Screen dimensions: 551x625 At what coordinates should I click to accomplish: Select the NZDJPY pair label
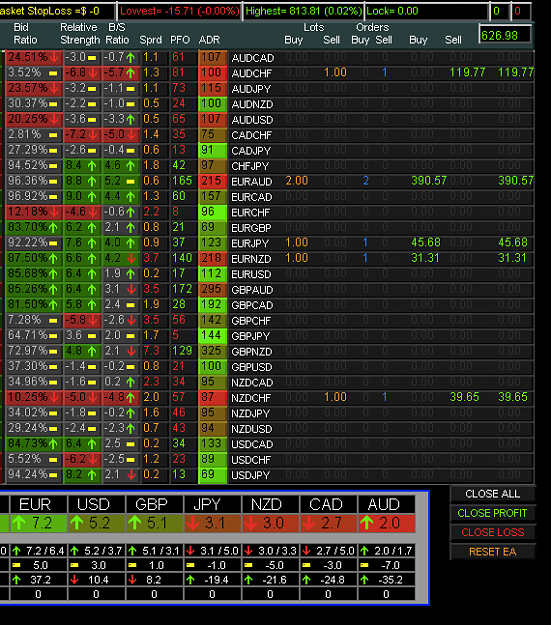tap(251, 414)
